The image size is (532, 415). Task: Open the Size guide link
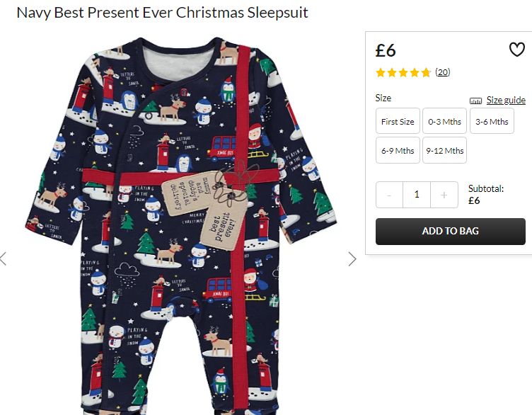(x=506, y=100)
